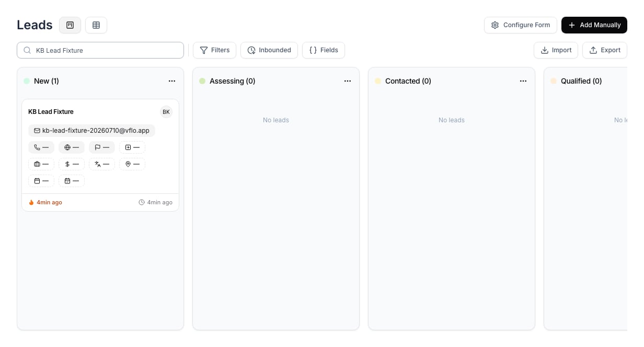644x347 pixels.
Task: Click the translate language field chip
Action: pos(102,164)
